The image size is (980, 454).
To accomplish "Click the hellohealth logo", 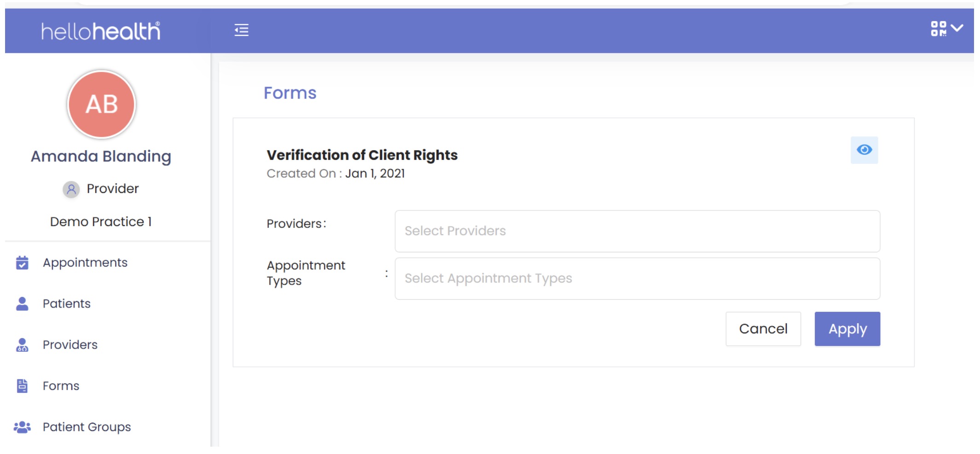I will (x=101, y=31).
